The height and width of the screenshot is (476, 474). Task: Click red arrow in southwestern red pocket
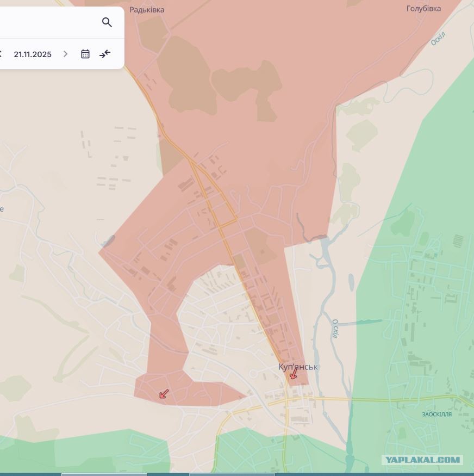[x=164, y=394]
